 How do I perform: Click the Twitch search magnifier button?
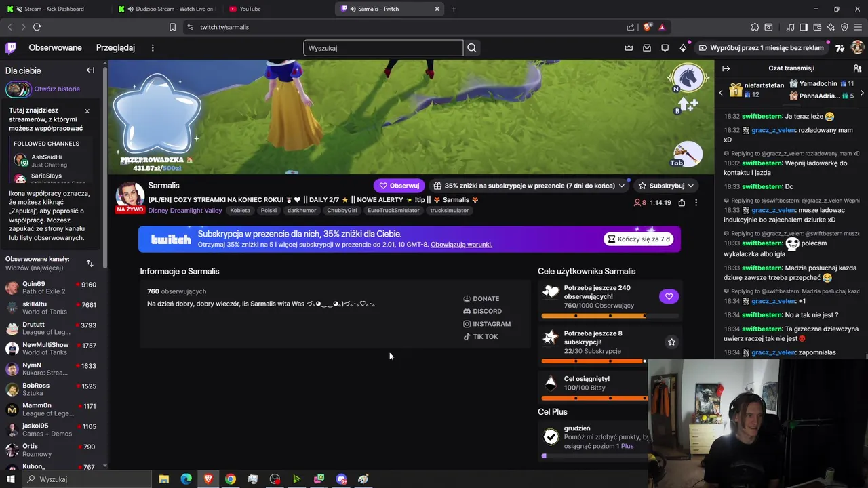click(x=472, y=48)
